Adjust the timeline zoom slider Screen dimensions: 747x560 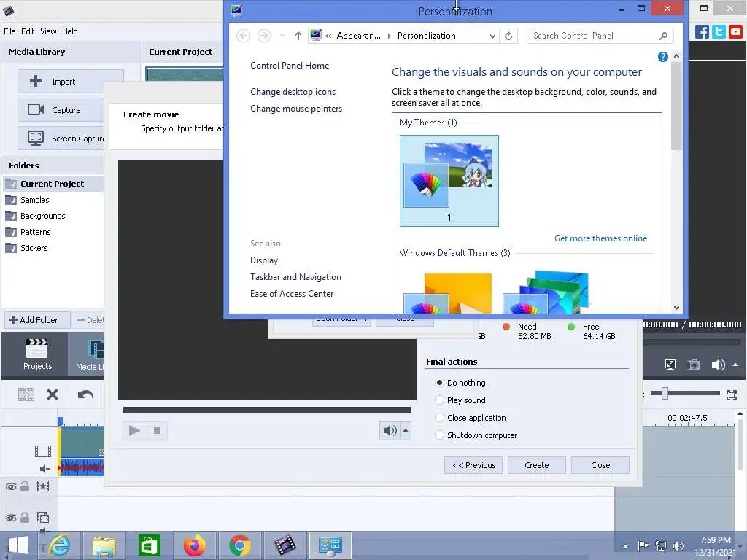click(x=665, y=393)
